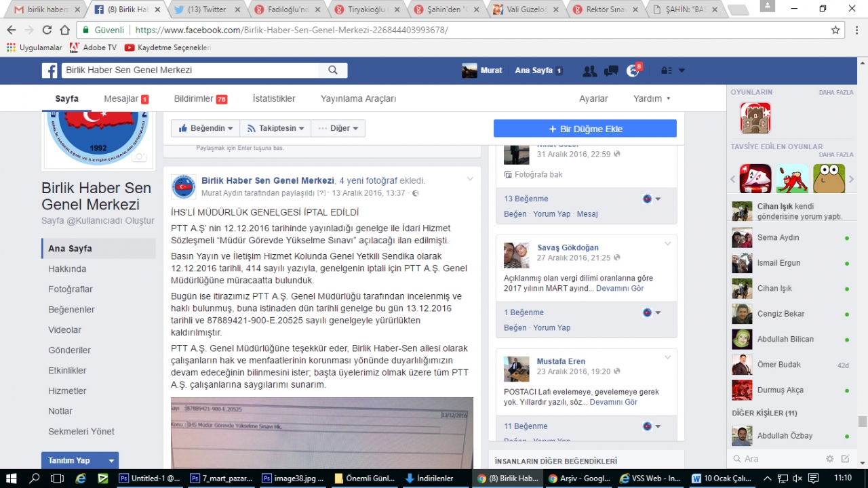
Task: Open the post's document photo thumbnail
Action: coord(322,432)
